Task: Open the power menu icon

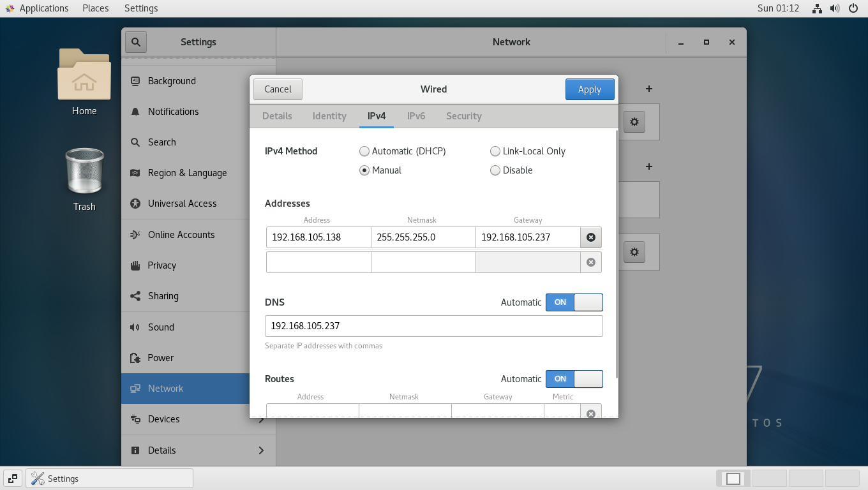Action: click(853, 8)
